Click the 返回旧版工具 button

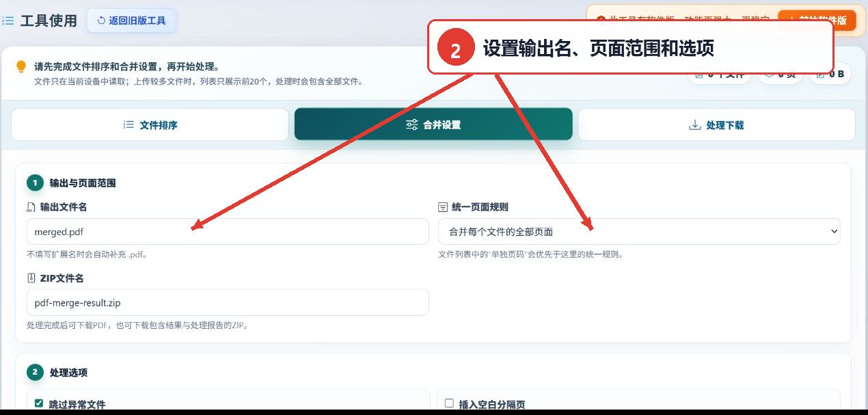point(131,21)
